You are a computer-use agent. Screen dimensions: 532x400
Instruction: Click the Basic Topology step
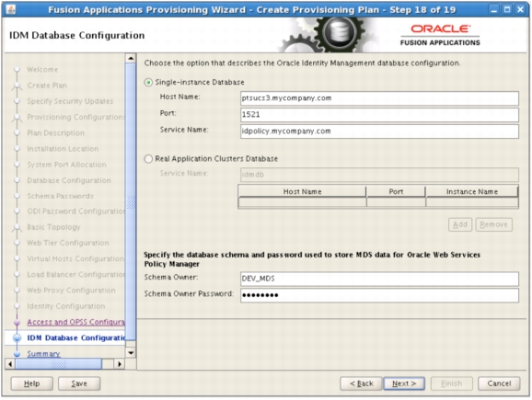(53, 227)
